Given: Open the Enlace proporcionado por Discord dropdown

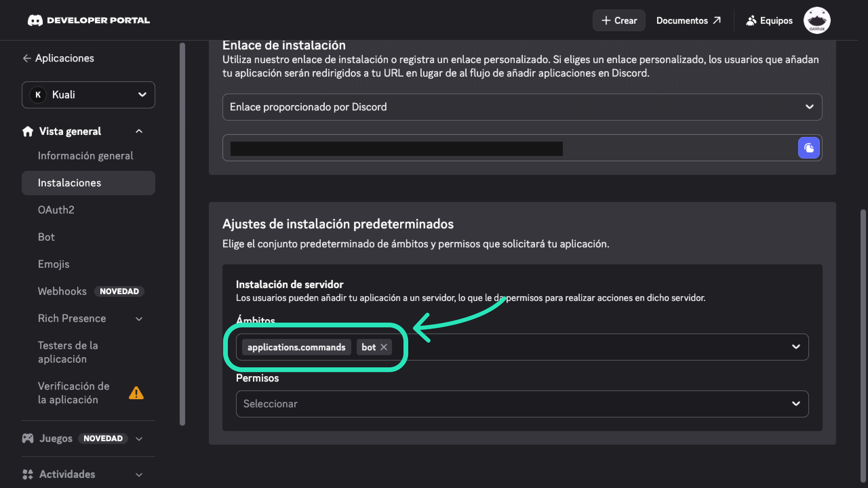Looking at the screenshot, I should click(522, 107).
